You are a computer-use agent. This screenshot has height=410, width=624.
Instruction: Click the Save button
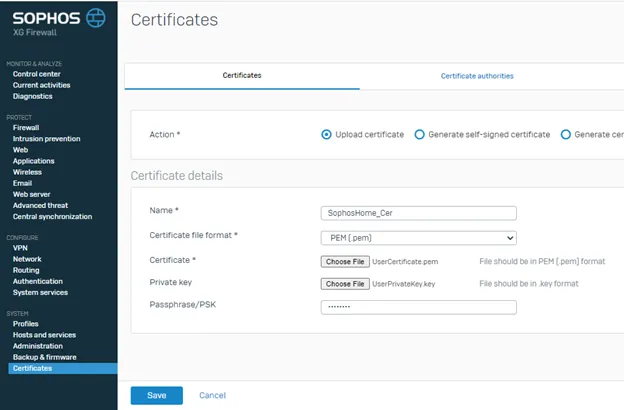[156, 395]
